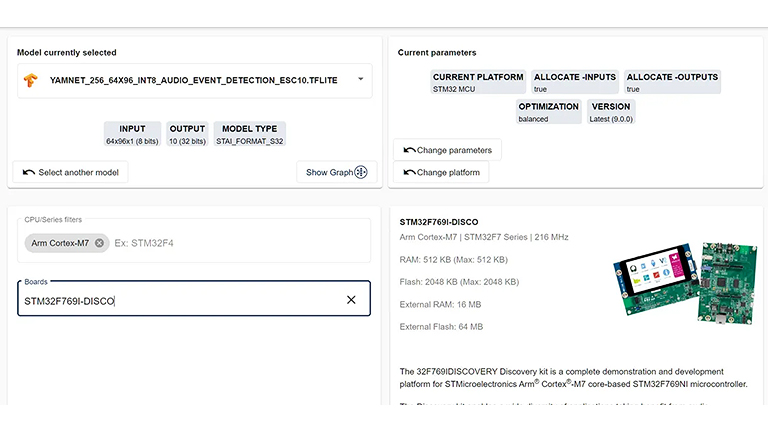This screenshot has width=768, height=432.
Task: Click the VERSION Latest (9.0.0) chip
Action: [611, 112]
